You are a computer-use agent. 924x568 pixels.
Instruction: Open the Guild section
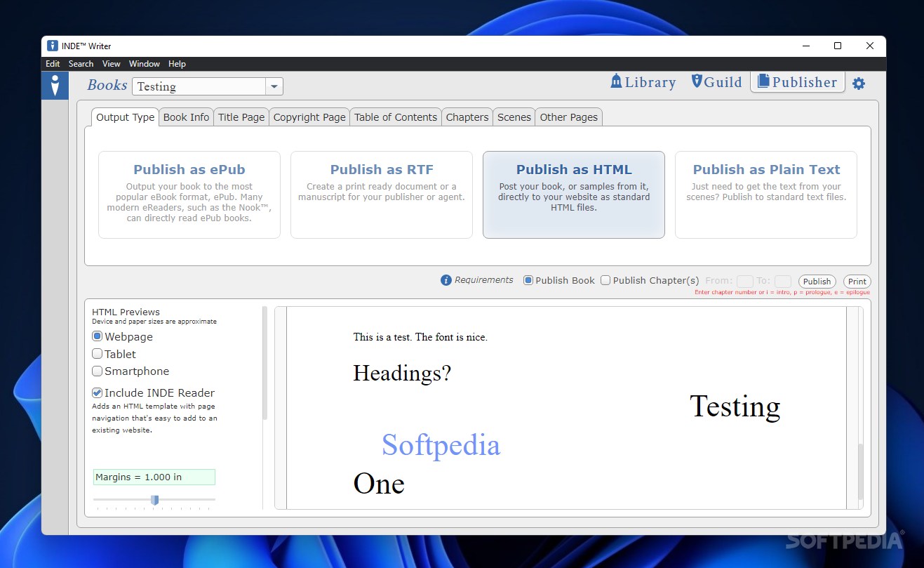click(716, 82)
